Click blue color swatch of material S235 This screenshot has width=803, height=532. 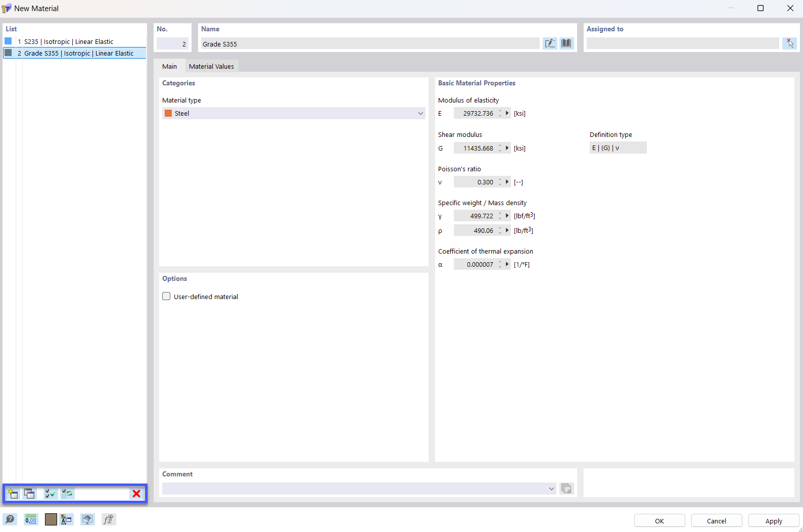(8, 41)
